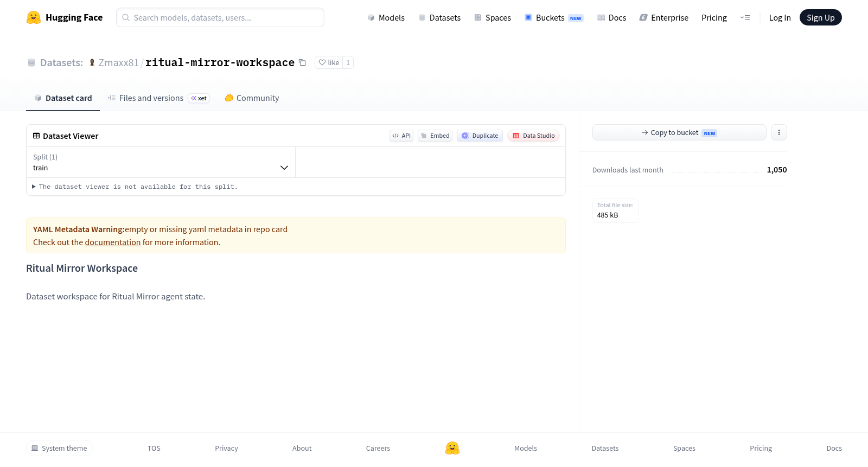The width and height of the screenshot is (868, 467).
Task: Click the like count 1
Action: click(x=348, y=62)
